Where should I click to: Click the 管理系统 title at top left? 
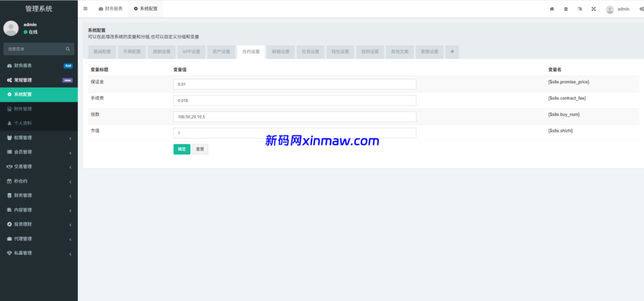[x=38, y=9]
